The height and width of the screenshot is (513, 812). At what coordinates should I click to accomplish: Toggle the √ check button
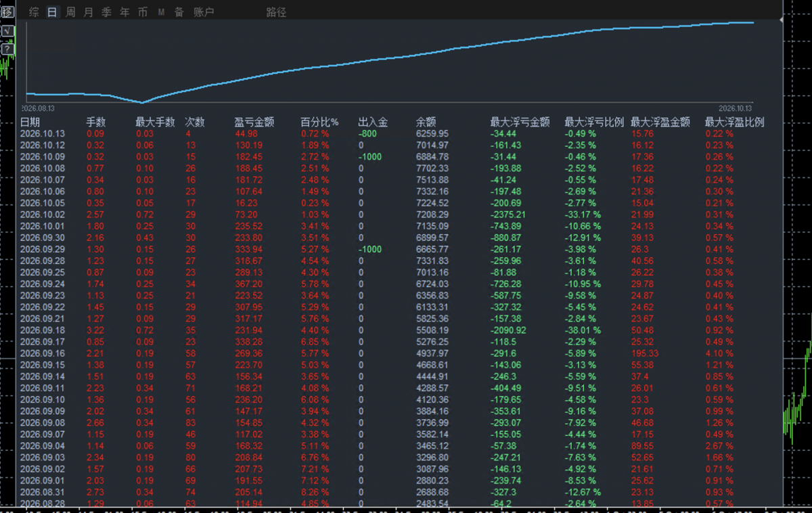point(7,31)
